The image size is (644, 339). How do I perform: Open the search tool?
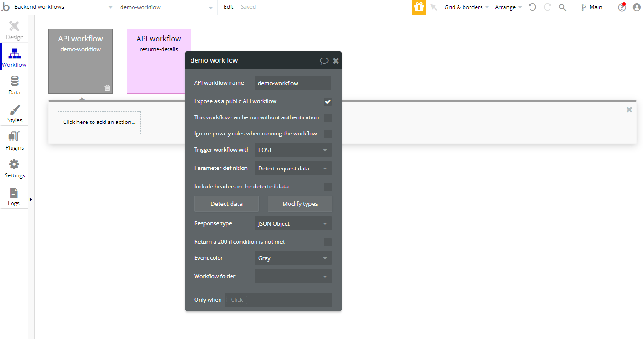click(x=562, y=7)
